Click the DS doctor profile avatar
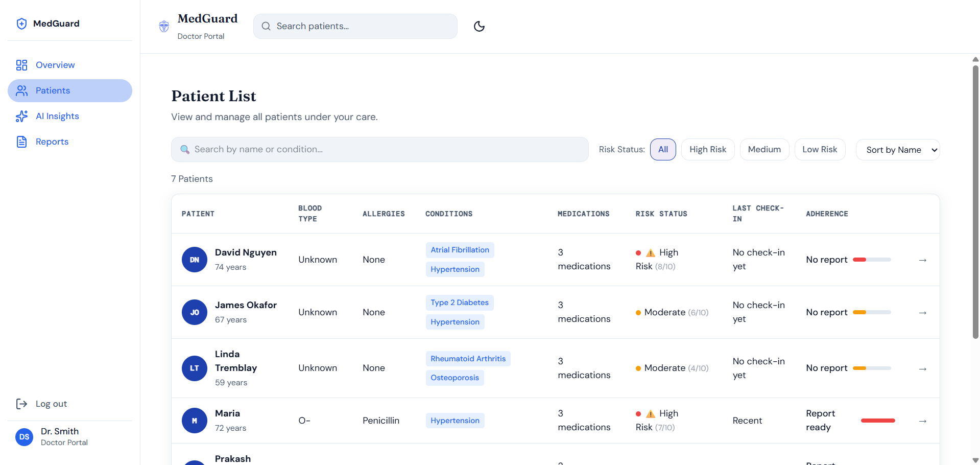 24,437
